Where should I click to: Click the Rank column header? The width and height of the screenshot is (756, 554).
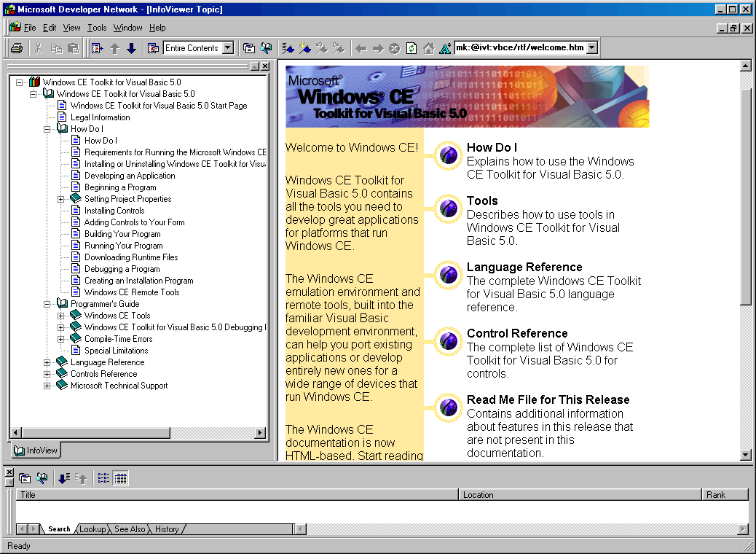click(x=725, y=495)
